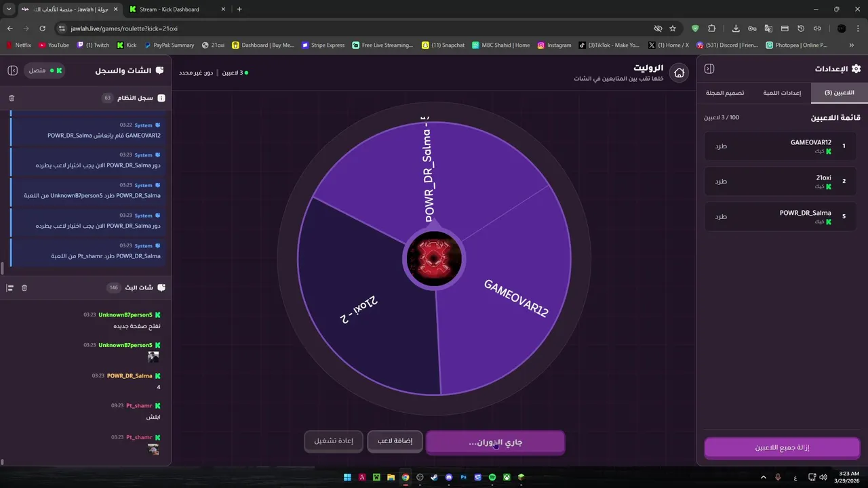Screen dimensions: 868x488
Task: Open Steam from taskbar
Action: (434, 477)
